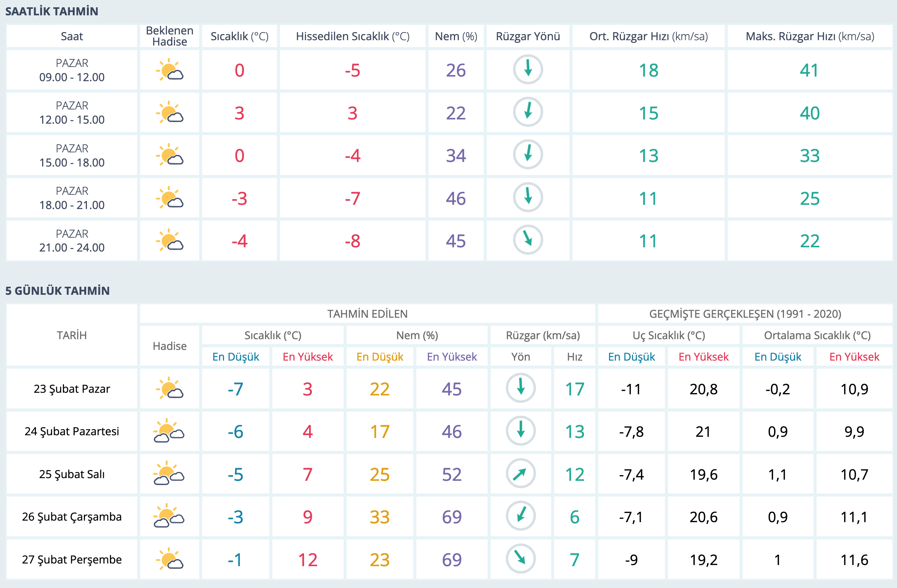Click the 26 Şubat Çarşamba date cell
This screenshot has height=588, width=897.
pyautogui.click(x=72, y=517)
